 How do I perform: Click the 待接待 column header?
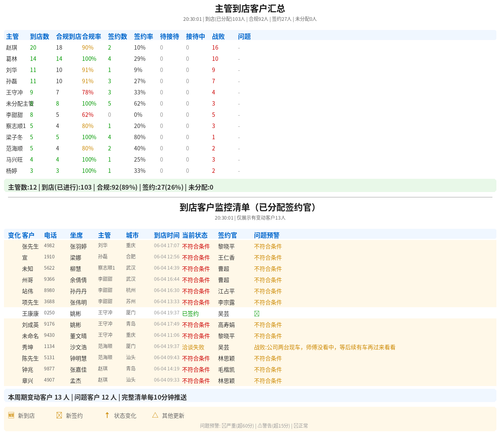[x=169, y=36]
